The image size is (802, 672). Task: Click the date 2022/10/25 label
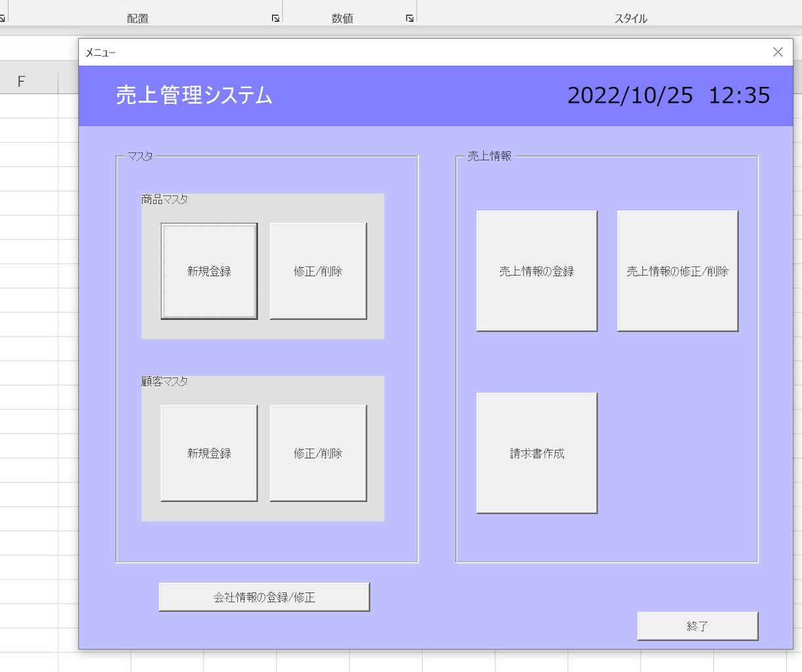(630, 95)
